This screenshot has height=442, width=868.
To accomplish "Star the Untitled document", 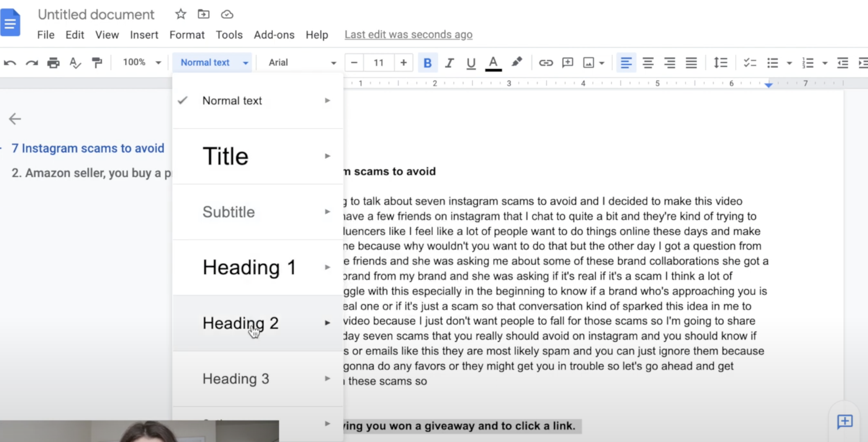I will click(x=181, y=14).
